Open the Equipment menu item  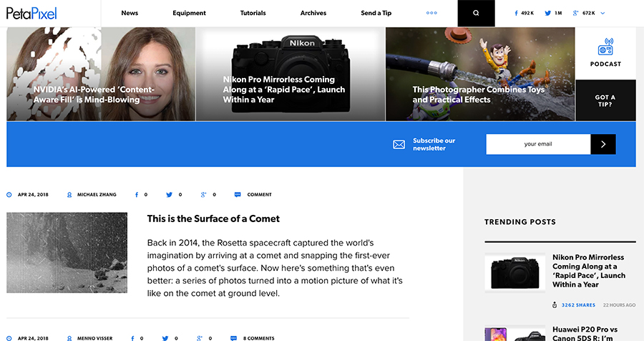coord(189,13)
